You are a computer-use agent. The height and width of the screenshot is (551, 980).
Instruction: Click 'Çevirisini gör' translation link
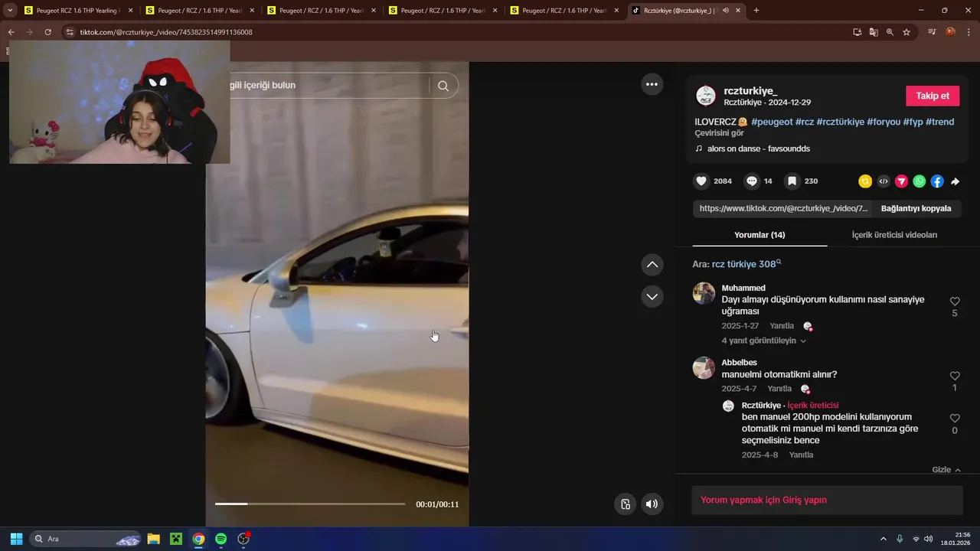tap(719, 133)
